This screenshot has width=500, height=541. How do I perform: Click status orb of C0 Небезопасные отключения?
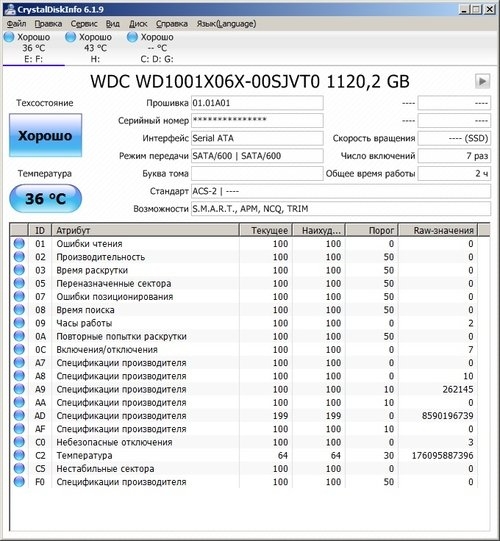click(x=19, y=442)
